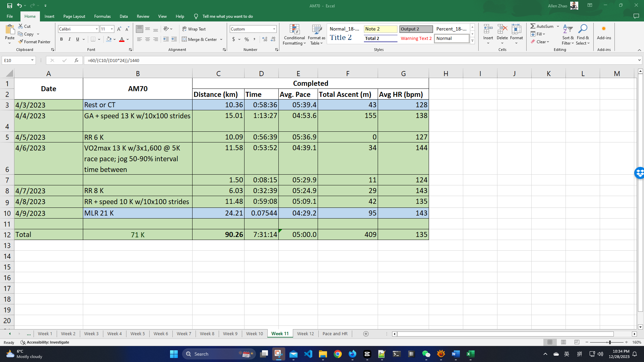The height and width of the screenshot is (362, 644).
Task: Toggle Wrap Text for the cell
Action: point(194,29)
